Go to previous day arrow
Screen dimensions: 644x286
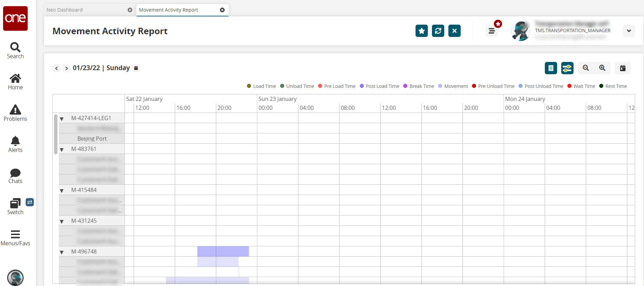[57, 68]
